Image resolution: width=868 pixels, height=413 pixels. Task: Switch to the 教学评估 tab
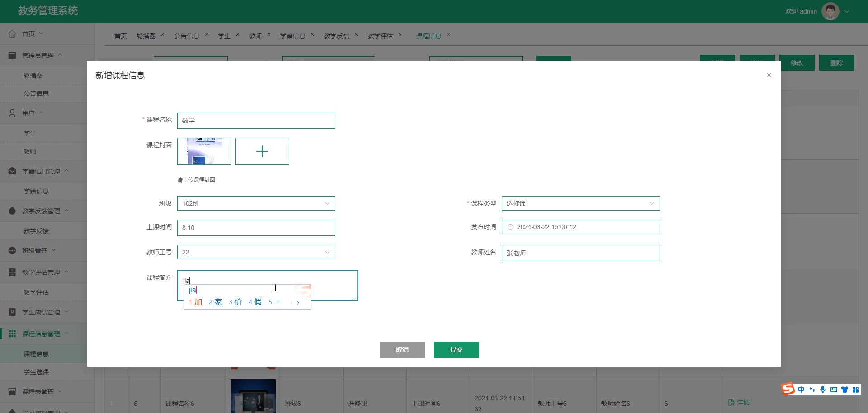tap(380, 36)
